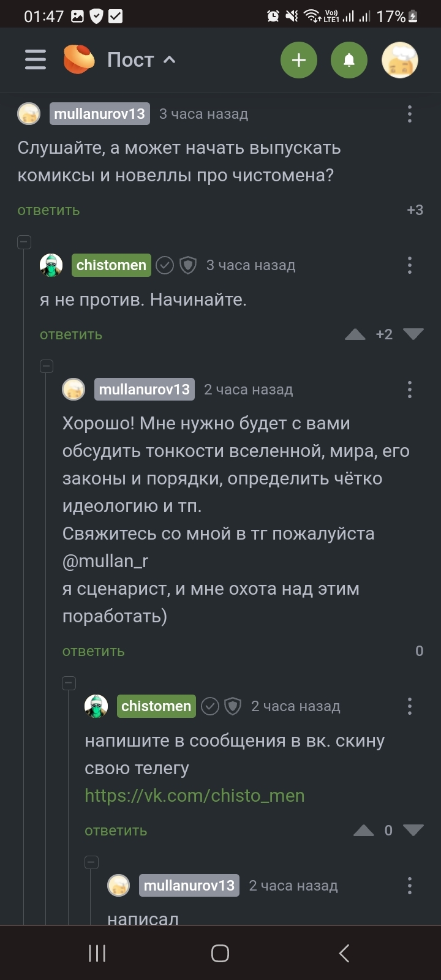The width and height of the screenshot is (441, 980).
Task: Upvote chistomen's comment rated +2
Action: [x=355, y=334]
